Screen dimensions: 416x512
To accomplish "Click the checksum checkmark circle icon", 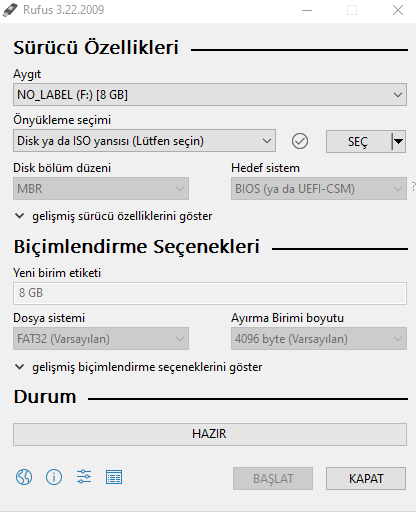I will 300,141.
